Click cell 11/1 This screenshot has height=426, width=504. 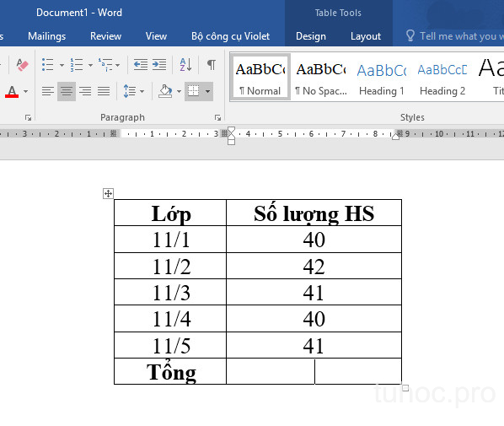(170, 240)
